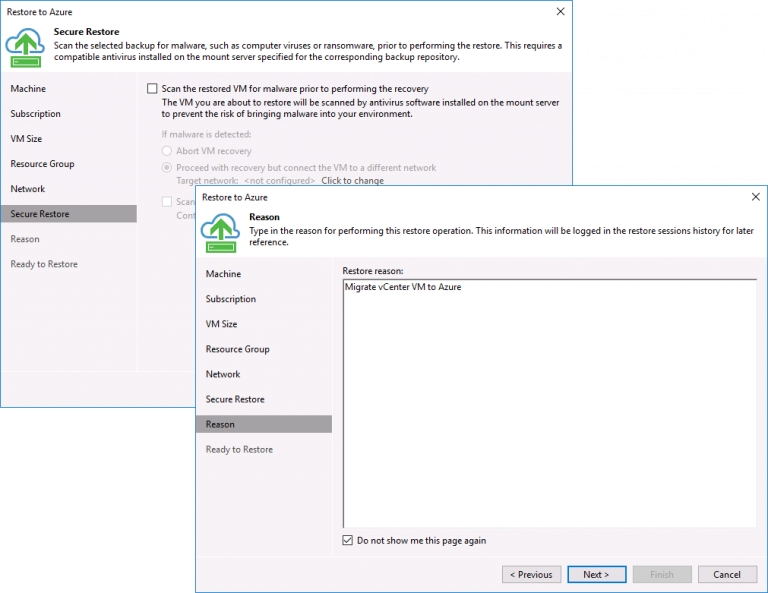Screen dimensions: 768x593
Task: Select Ready to Restore in the Secure Restore window
Action: 44,264
